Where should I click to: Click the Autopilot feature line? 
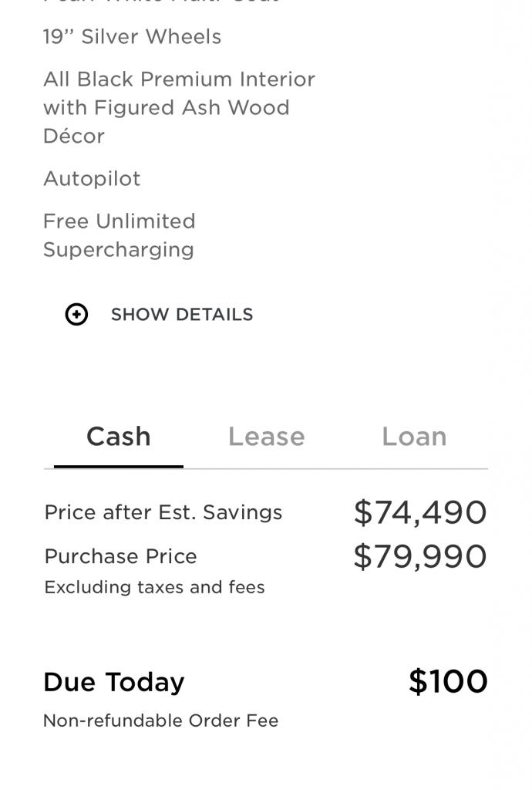pyautogui.click(x=92, y=179)
